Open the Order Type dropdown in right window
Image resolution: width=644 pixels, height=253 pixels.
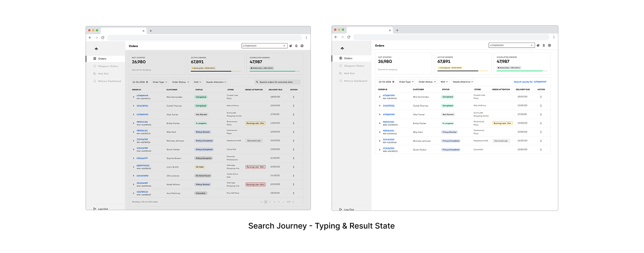pyautogui.click(x=406, y=82)
